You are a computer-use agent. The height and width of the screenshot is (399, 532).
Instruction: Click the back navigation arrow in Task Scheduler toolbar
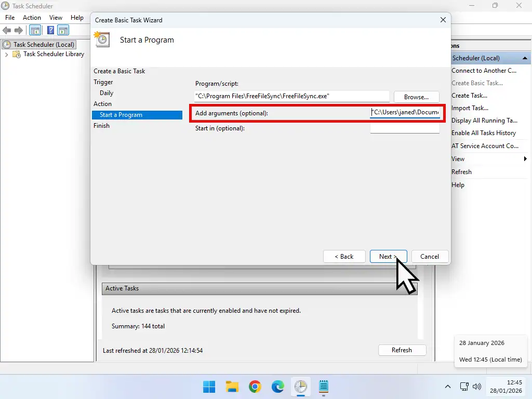7,30
